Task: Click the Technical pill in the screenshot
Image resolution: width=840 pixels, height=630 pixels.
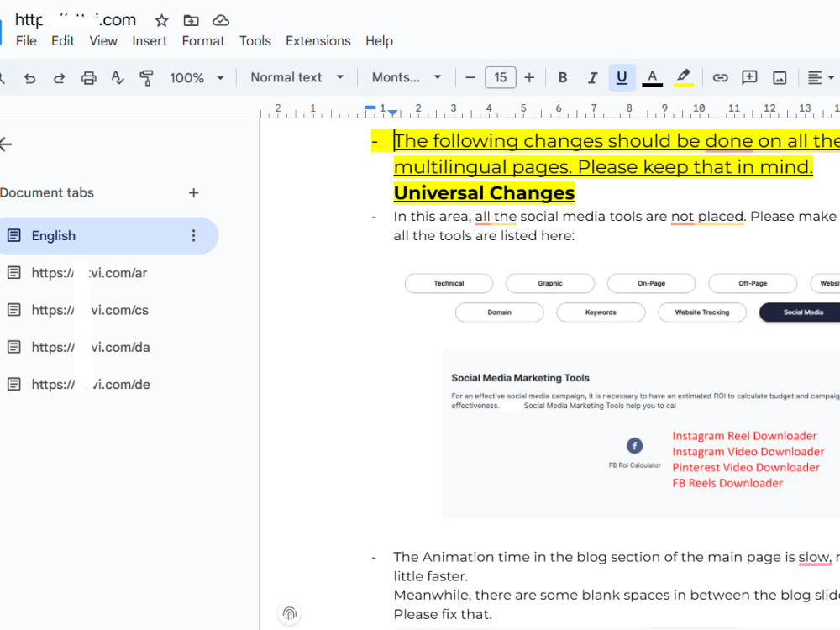Action: coord(449,283)
